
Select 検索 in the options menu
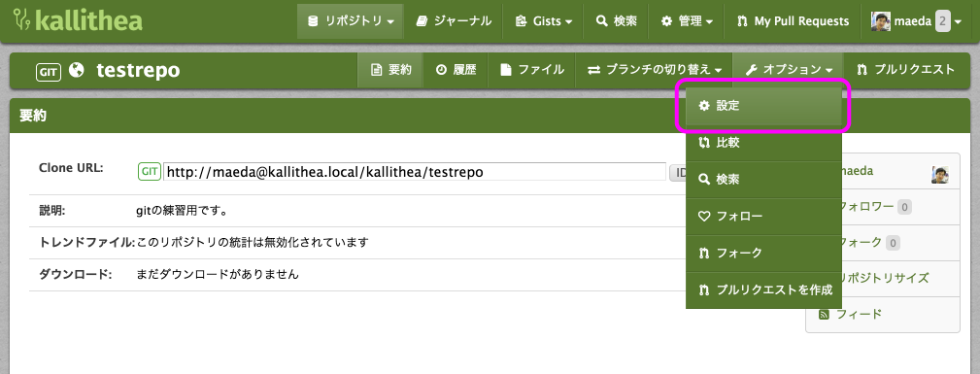[763, 180]
